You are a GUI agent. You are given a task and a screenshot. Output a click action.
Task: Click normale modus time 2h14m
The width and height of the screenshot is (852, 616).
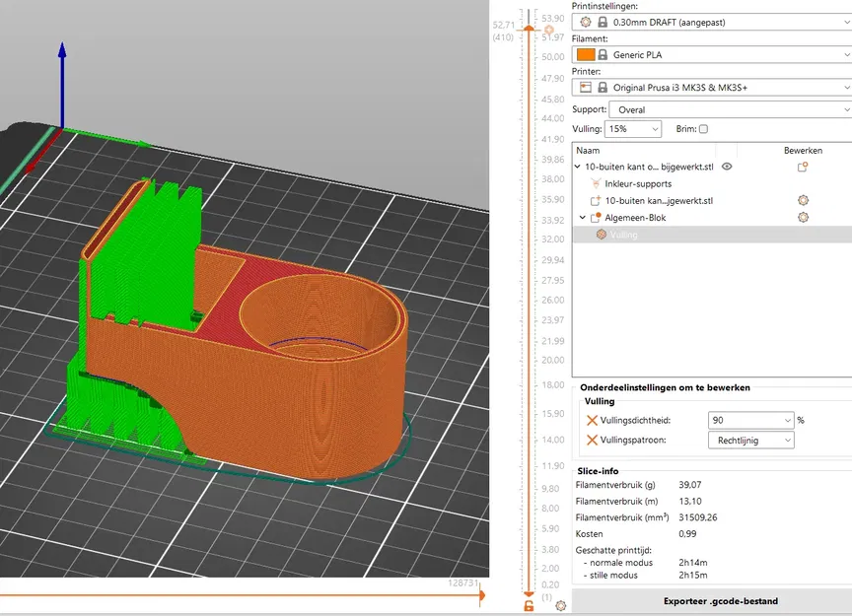pyautogui.click(x=693, y=562)
